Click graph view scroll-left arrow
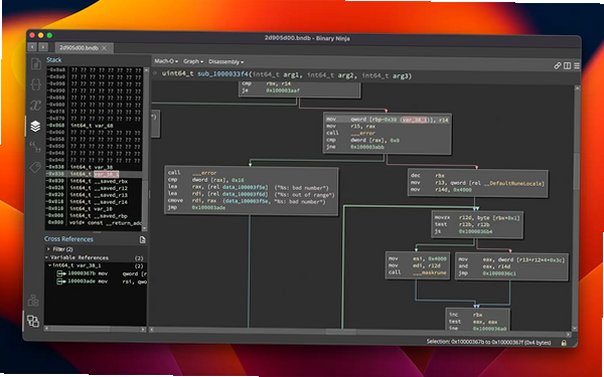 coord(152,330)
